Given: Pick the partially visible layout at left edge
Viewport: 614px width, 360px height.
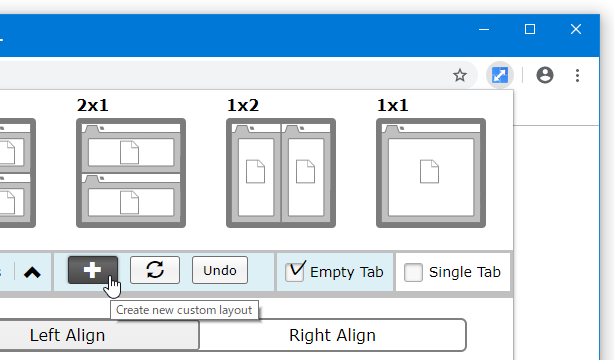Looking at the screenshot, I should 18,173.
